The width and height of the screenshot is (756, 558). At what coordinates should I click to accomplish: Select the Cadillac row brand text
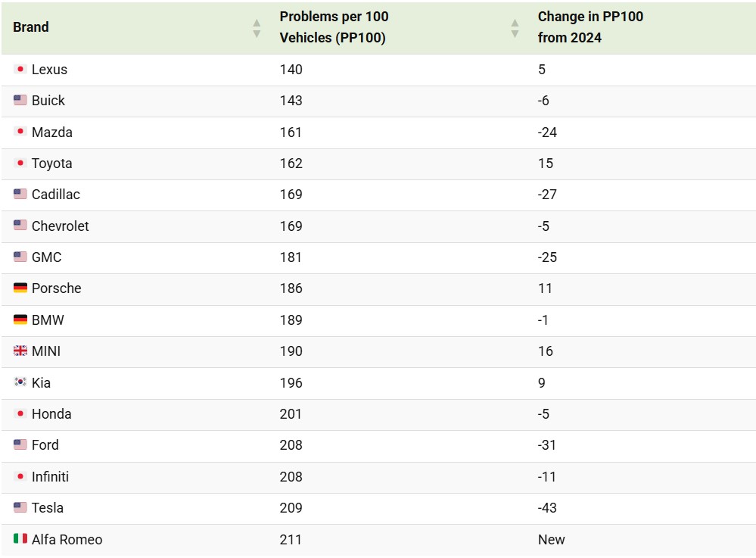(x=56, y=195)
